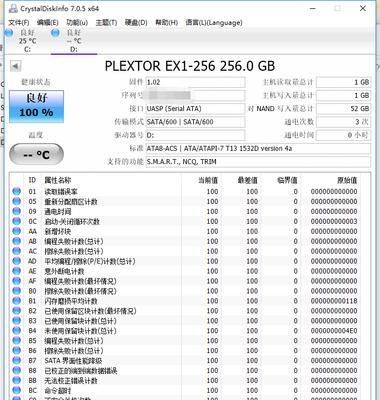Minimize the CrystalDiskInfo window
This screenshot has width=380, height=400.
click(x=313, y=8)
